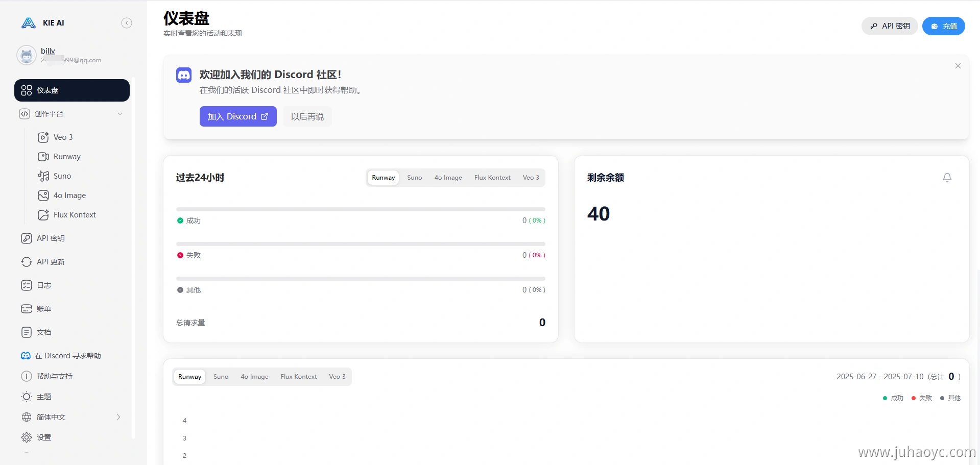Click the 账单 billing card icon
The height and width of the screenshot is (465, 980).
pos(27,309)
